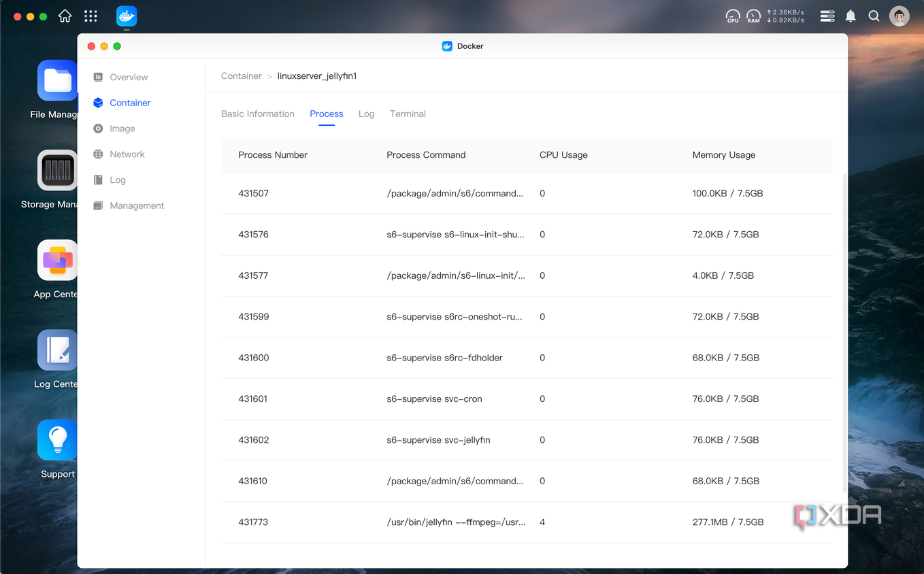
Task: Click the s6-supervise svc-jellyfin command
Action: pos(438,440)
